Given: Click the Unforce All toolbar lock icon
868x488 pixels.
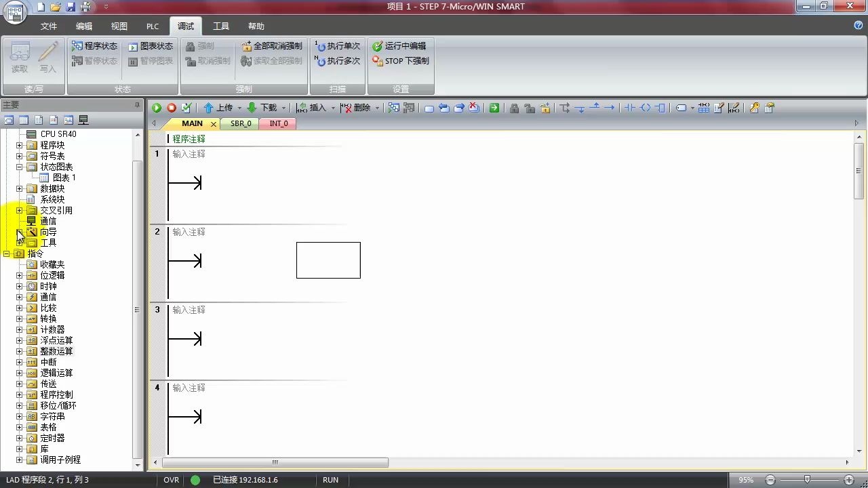Looking at the screenshot, I should click(x=545, y=108).
